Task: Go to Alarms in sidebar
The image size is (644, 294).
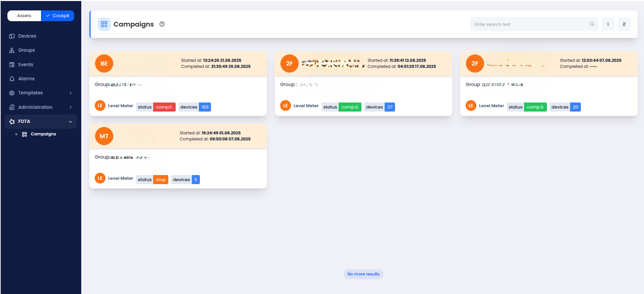Action: 26,79
